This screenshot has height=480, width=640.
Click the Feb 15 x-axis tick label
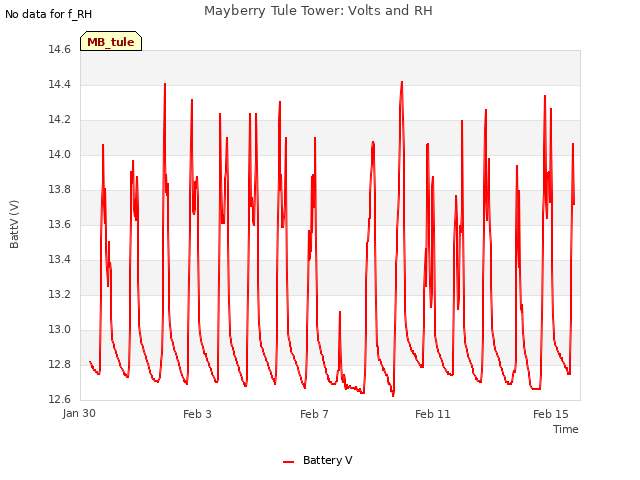click(x=551, y=414)
